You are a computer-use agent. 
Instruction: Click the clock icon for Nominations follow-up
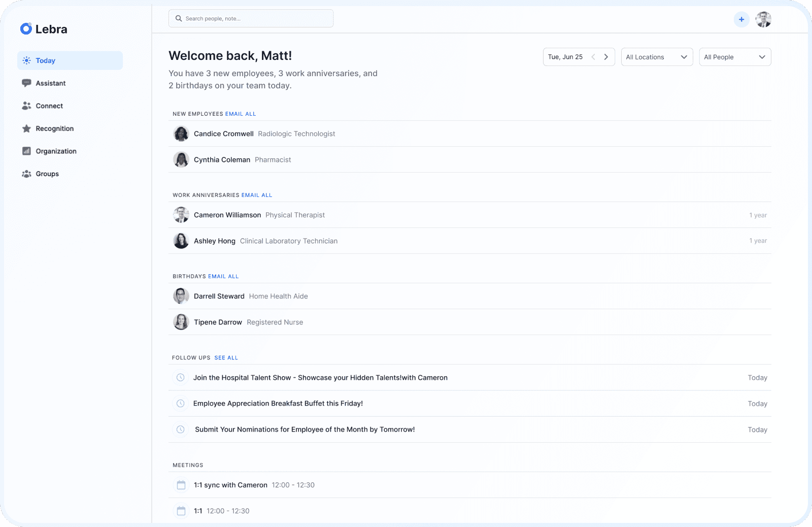click(x=180, y=430)
